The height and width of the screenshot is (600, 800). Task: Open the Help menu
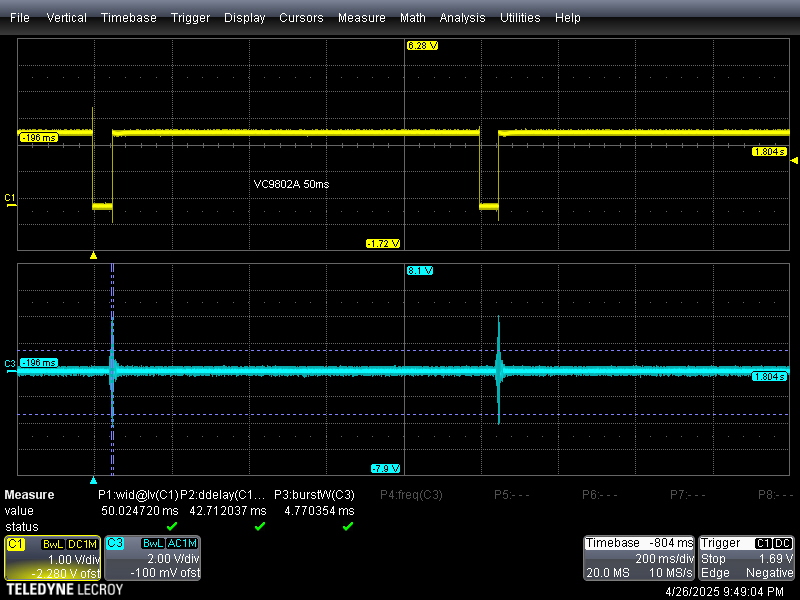[567, 18]
